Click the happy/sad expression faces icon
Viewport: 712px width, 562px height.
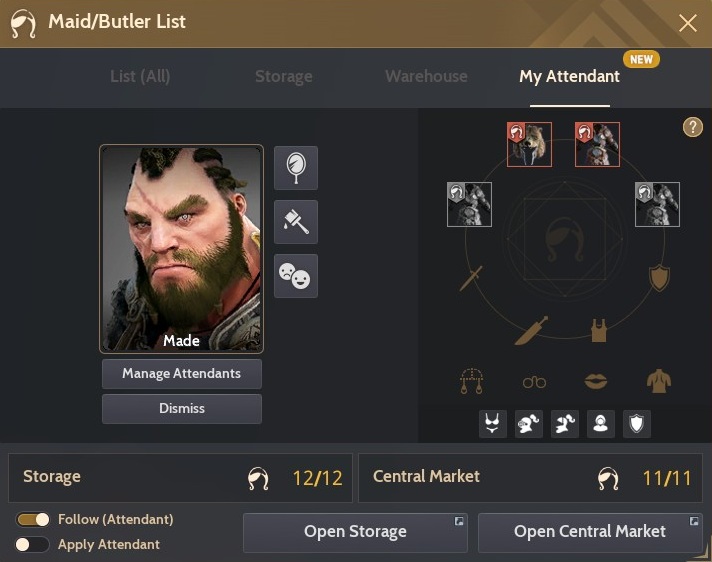(296, 276)
